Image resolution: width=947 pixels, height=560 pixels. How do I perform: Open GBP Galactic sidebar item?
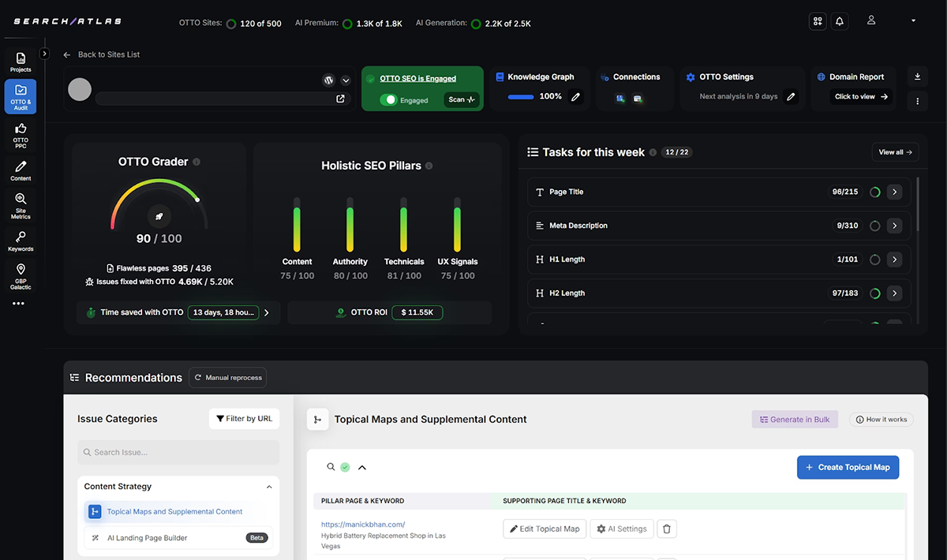pyautogui.click(x=21, y=277)
